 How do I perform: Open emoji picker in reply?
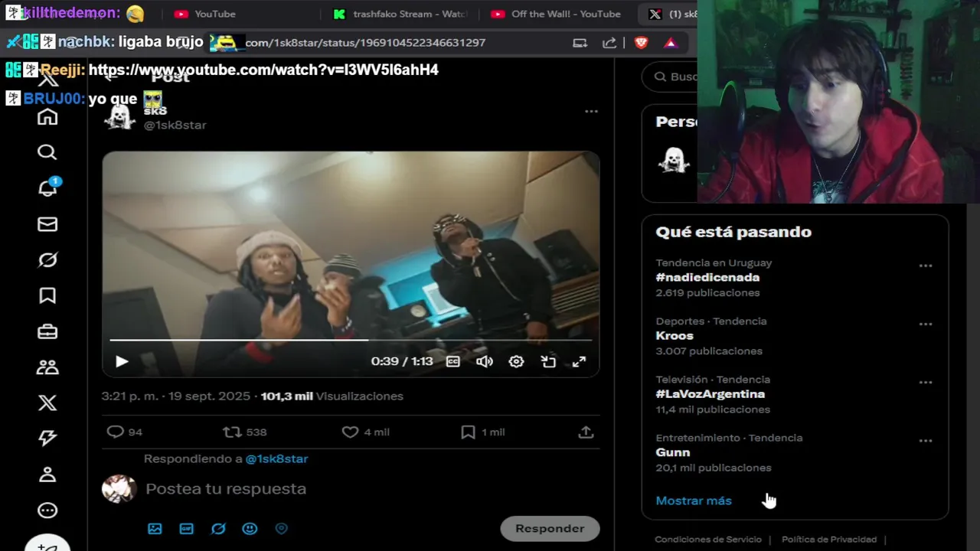pyautogui.click(x=250, y=529)
